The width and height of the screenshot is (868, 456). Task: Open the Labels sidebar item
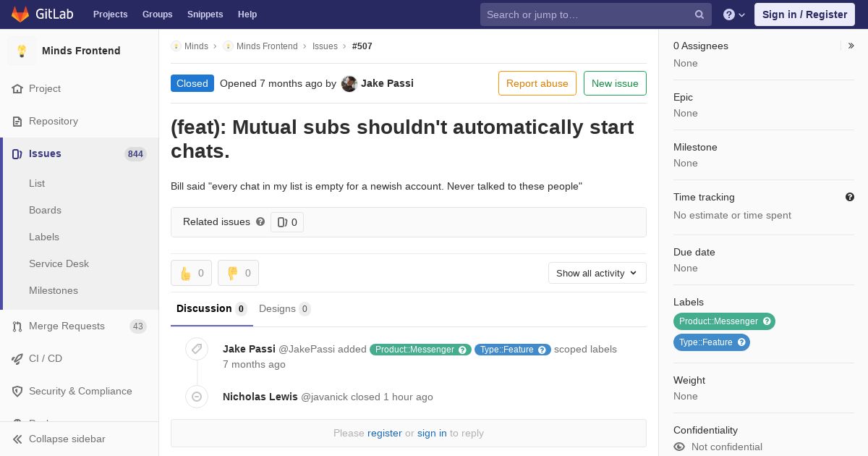click(x=44, y=237)
